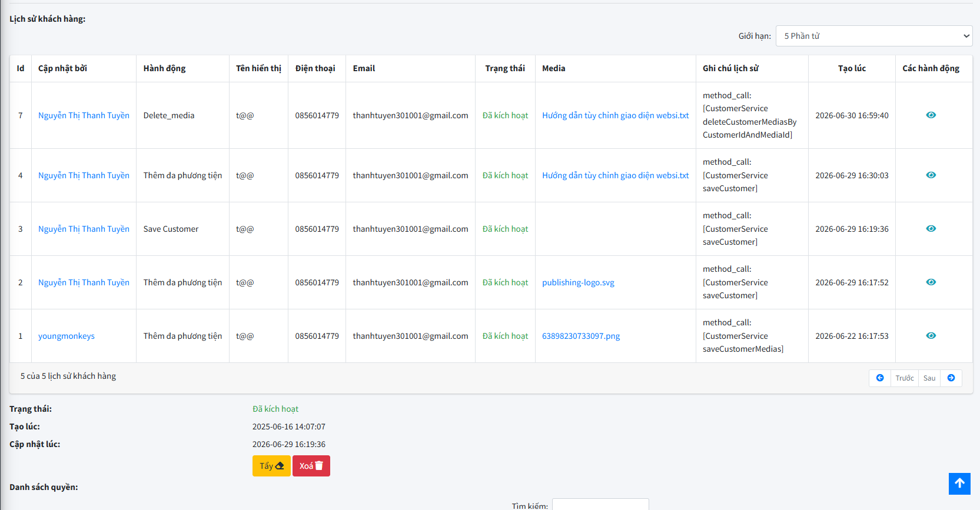Click the Sau pagination button
Screen dimensions: 980x510
(929, 378)
